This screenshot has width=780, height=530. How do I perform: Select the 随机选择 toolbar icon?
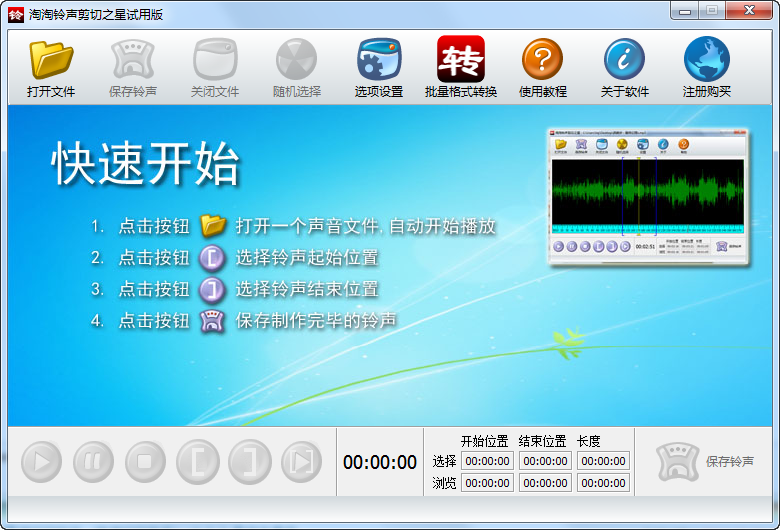pyautogui.click(x=297, y=67)
